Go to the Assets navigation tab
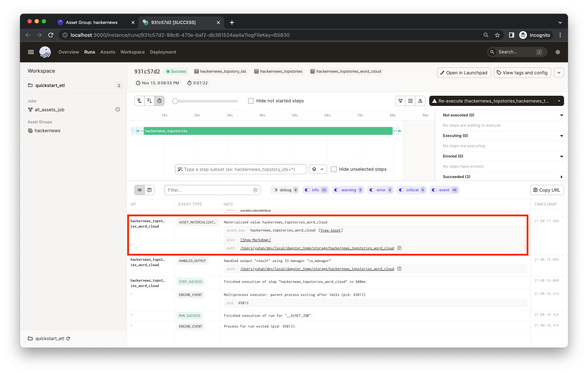This screenshot has width=588, height=374. (108, 52)
